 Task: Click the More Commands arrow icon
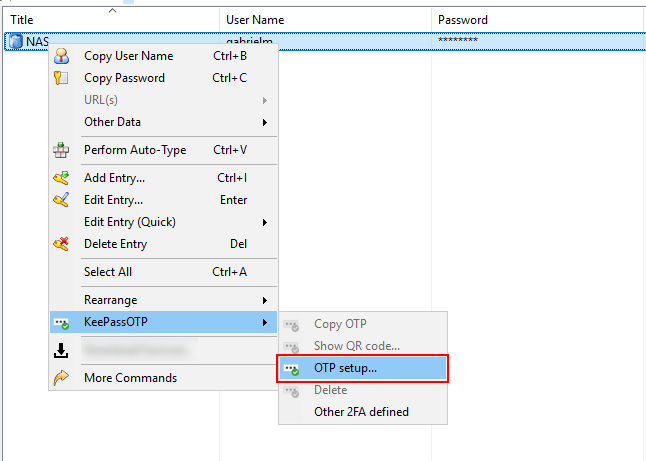(61, 378)
